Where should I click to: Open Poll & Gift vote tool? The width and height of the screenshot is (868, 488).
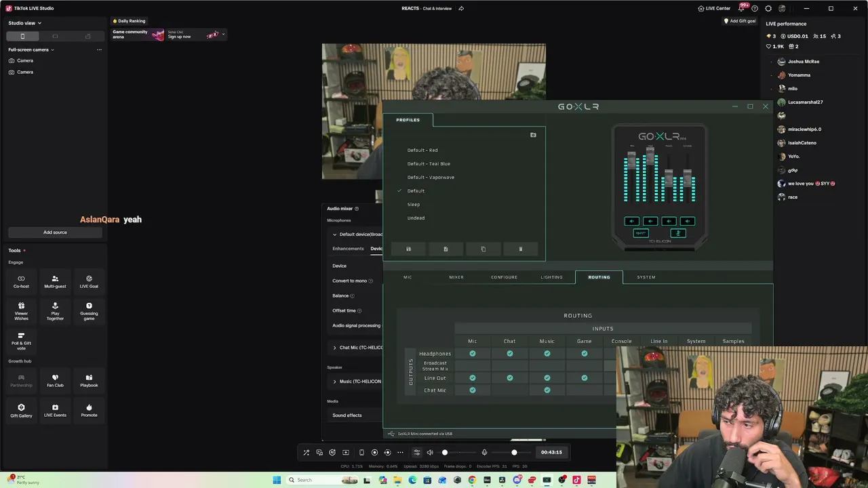pyautogui.click(x=21, y=340)
